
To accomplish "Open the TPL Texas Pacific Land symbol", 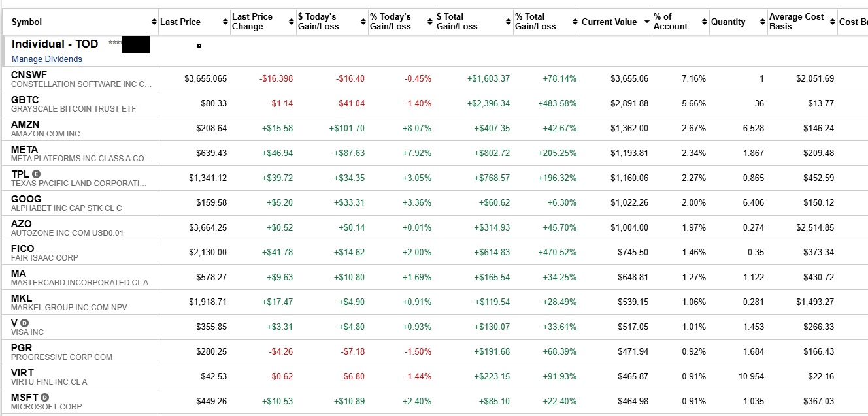I will [x=20, y=174].
